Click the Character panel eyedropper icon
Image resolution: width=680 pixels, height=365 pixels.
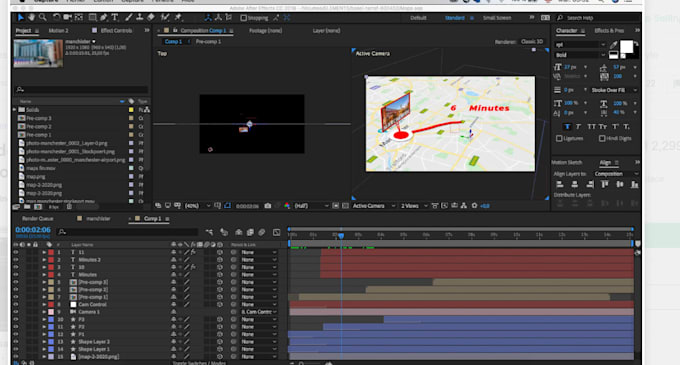[613, 45]
